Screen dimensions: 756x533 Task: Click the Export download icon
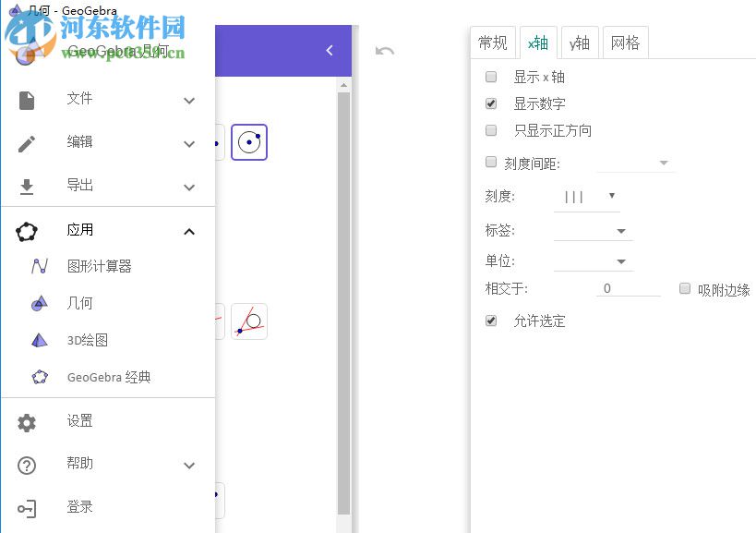[x=27, y=187]
